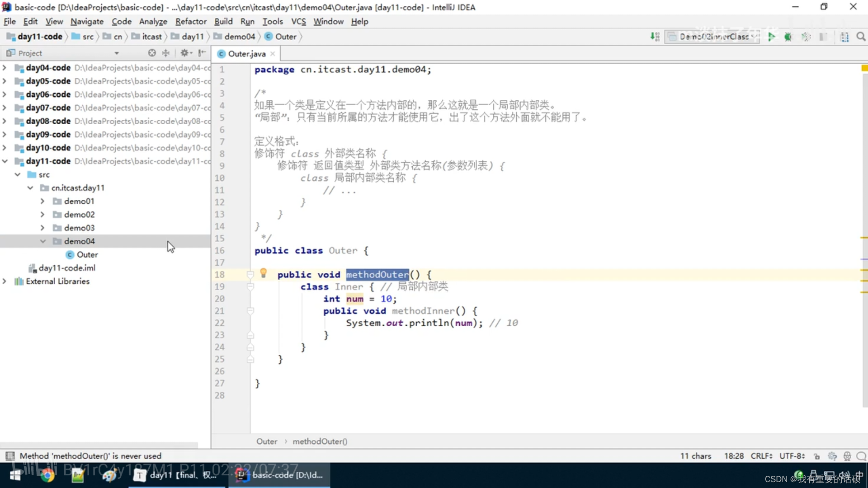Run Demo02InnerClass with green play button

pos(771,37)
